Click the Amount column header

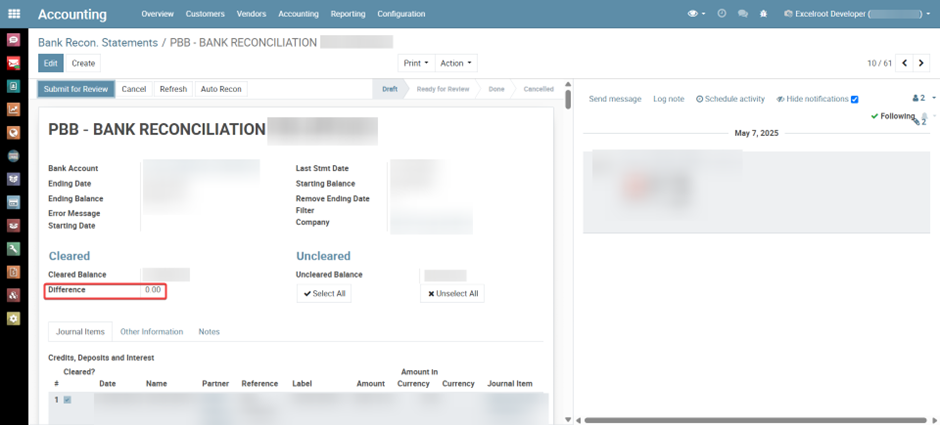click(x=370, y=384)
